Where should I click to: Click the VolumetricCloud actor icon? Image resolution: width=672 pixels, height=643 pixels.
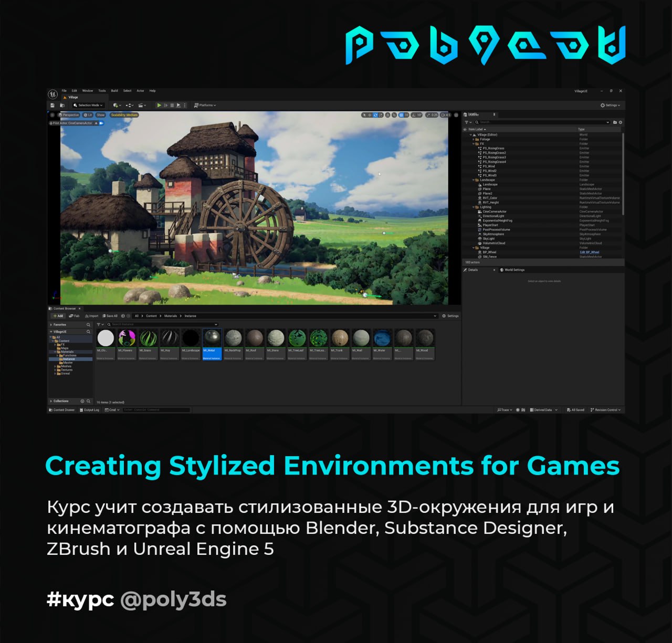(480, 243)
